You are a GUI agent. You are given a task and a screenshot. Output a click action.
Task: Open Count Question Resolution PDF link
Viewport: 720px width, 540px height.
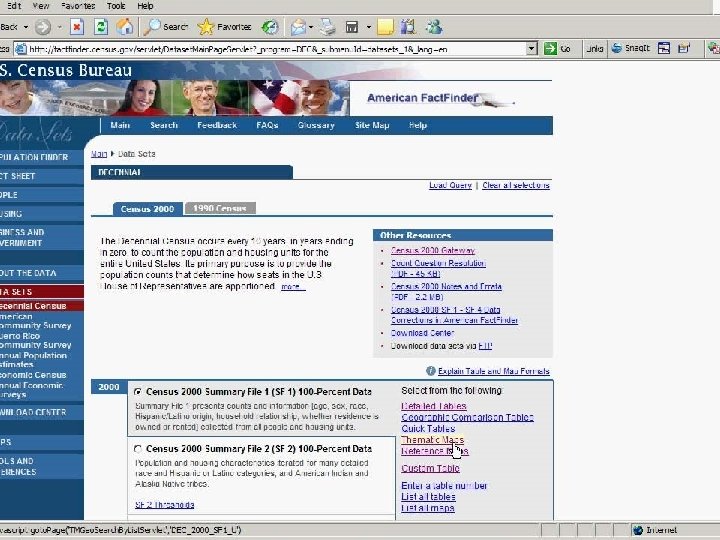(x=438, y=268)
